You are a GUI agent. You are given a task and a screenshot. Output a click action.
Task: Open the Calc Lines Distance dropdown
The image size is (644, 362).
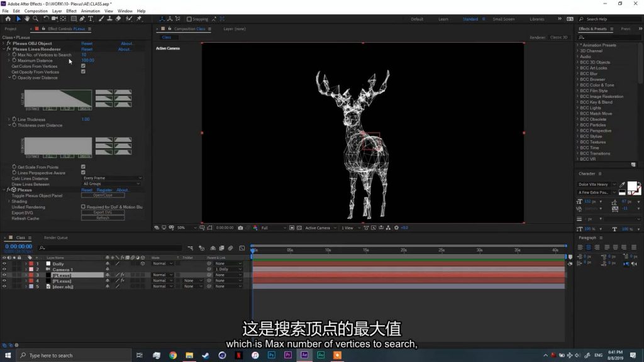(x=112, y=178)
